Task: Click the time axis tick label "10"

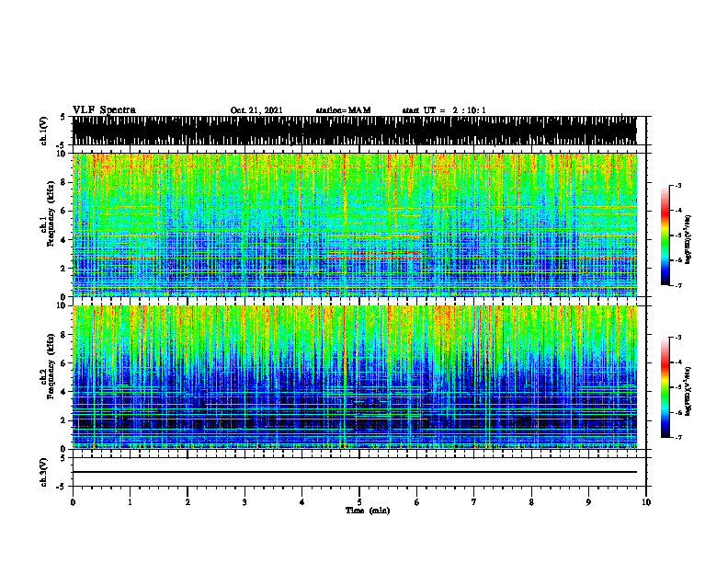Action: tap(646, 502)
